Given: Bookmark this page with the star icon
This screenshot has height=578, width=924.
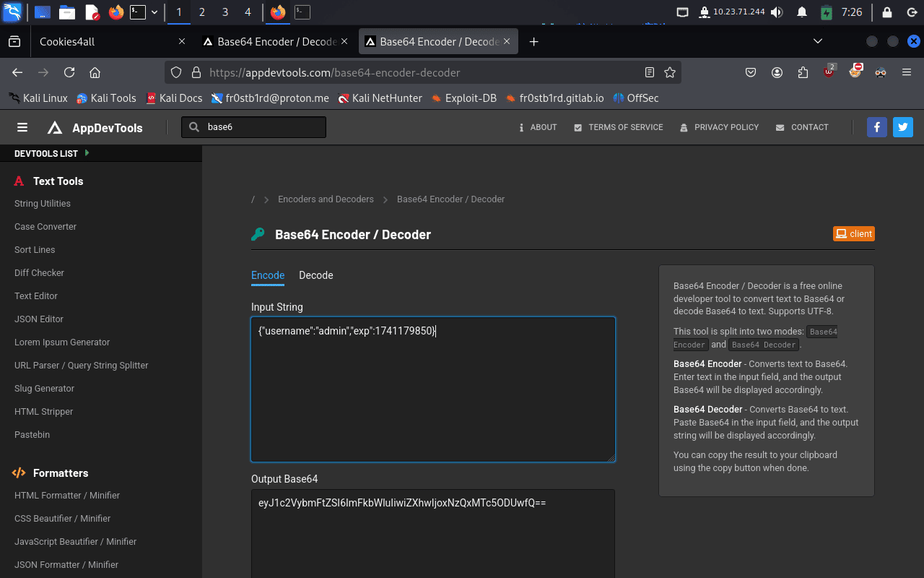Looking at the screenshot, I should [x=670, y=72].
